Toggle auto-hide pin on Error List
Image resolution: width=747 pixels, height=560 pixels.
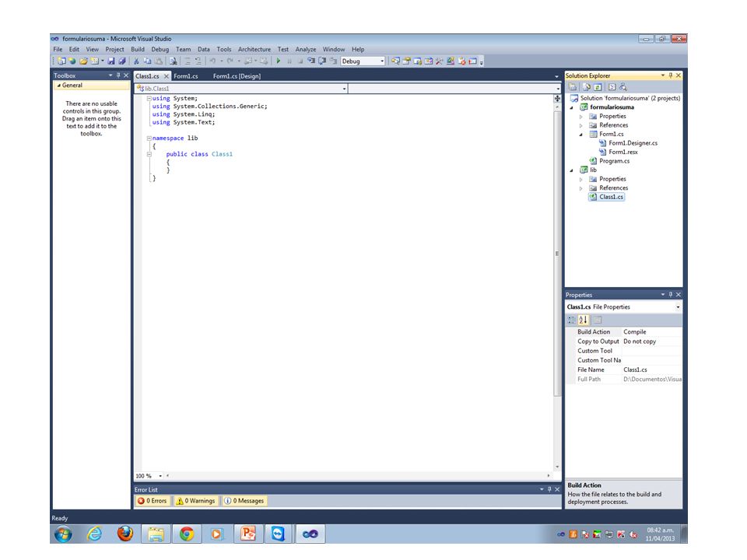pos(549,489)
